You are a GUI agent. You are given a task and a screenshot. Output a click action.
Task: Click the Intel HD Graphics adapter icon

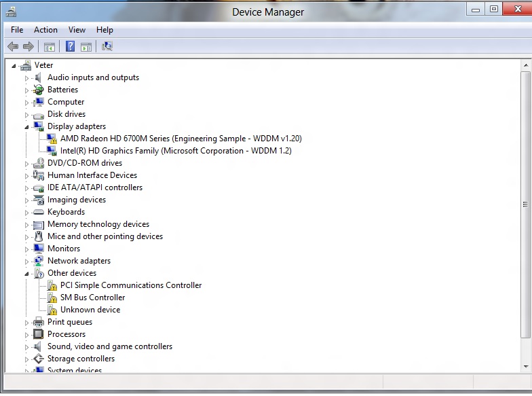pos(52,151)
